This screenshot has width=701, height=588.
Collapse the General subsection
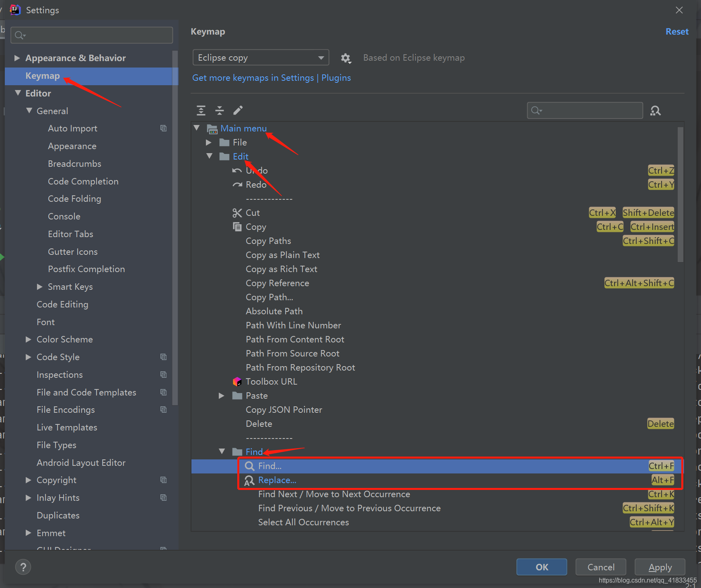pyautogui.click(x=29, y=111)
